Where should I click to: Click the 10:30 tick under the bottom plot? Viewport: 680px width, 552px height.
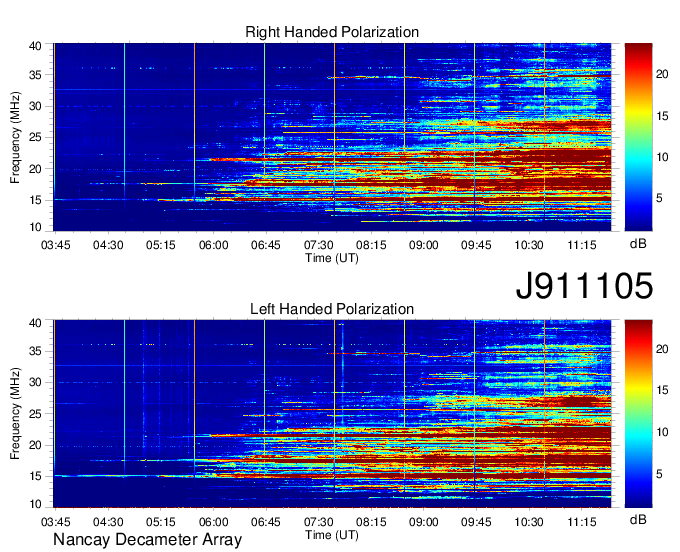click(x=529, y=522)
